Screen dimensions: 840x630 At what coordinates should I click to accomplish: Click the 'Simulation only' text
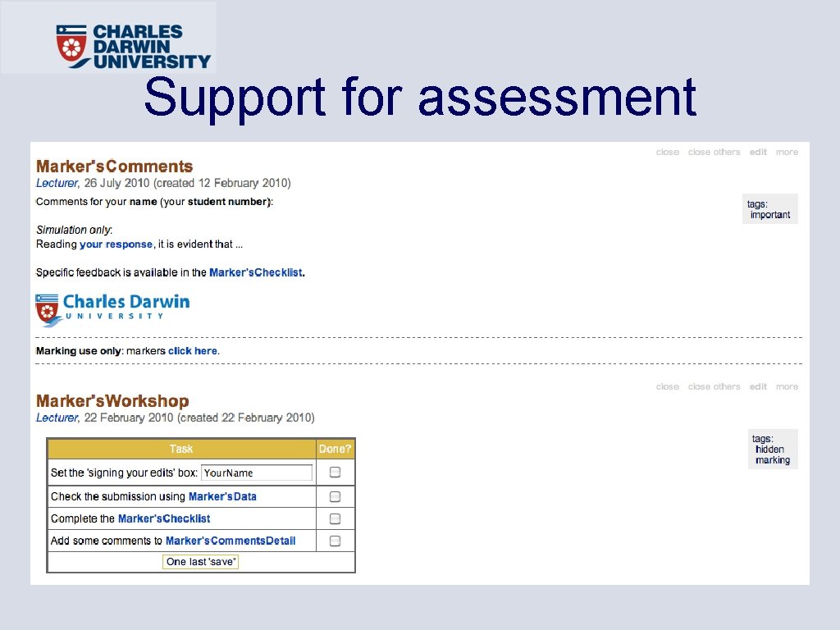(74, 230)
